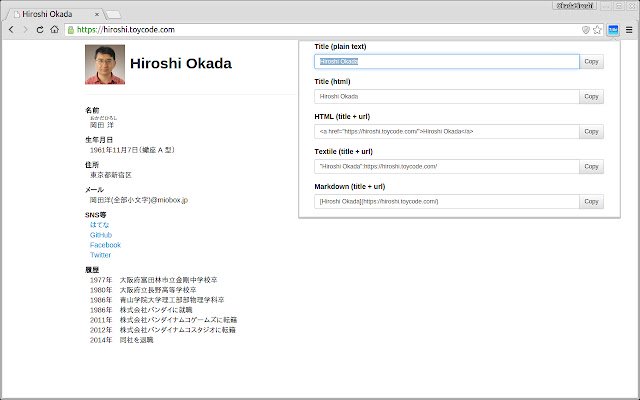Click the green padlock security icon
This screenshot has width=640, height=400.
[71, 30]
